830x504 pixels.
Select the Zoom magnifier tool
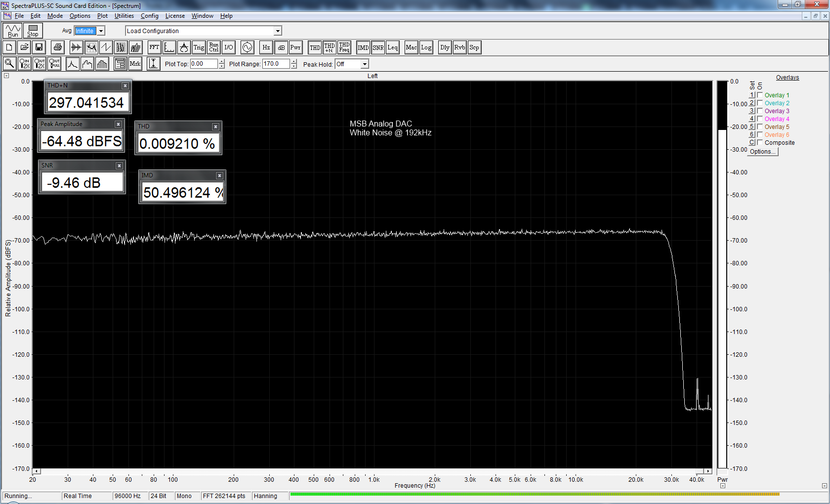pyautogui.click(x=9, y=64)
